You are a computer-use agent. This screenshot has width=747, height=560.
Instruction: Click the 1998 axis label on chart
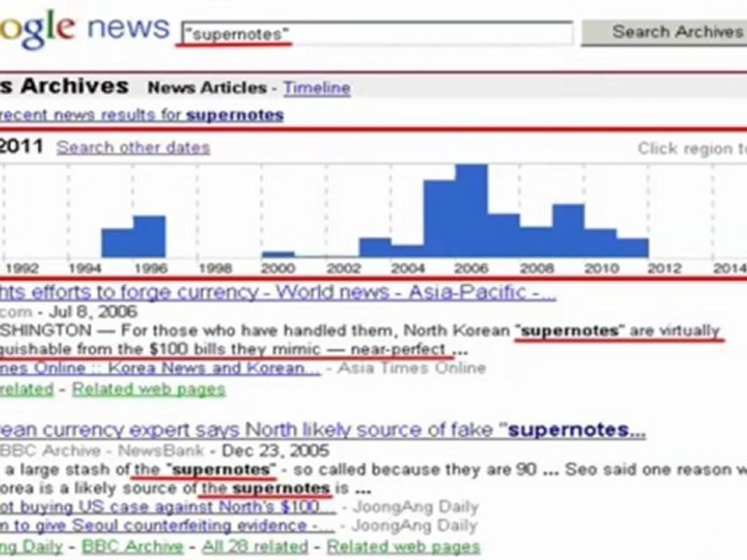pyautogui.click(x=216, y=268)
